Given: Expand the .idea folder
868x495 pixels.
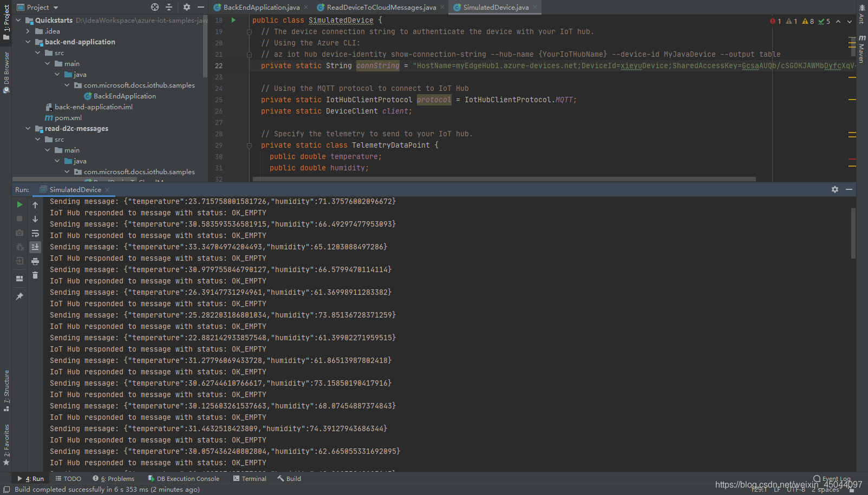Looking at the screenshot, I should pyautogui.click(x=28, y=31).
